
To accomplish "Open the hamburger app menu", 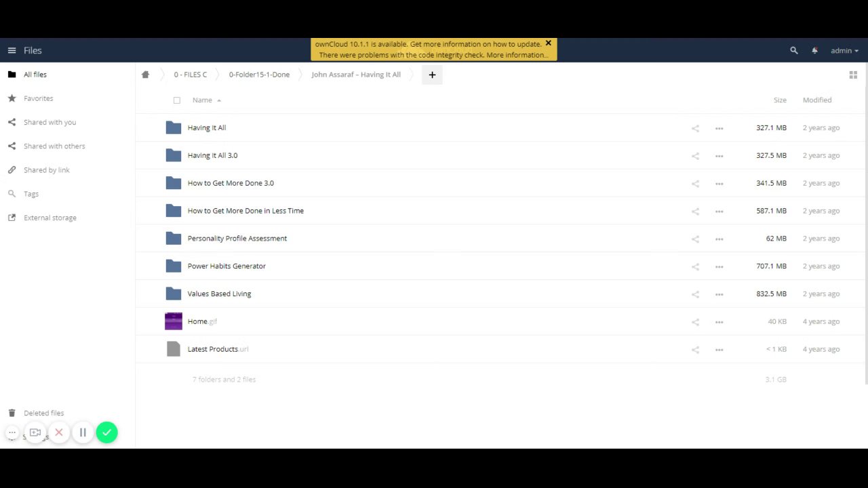I will point(12,50).
